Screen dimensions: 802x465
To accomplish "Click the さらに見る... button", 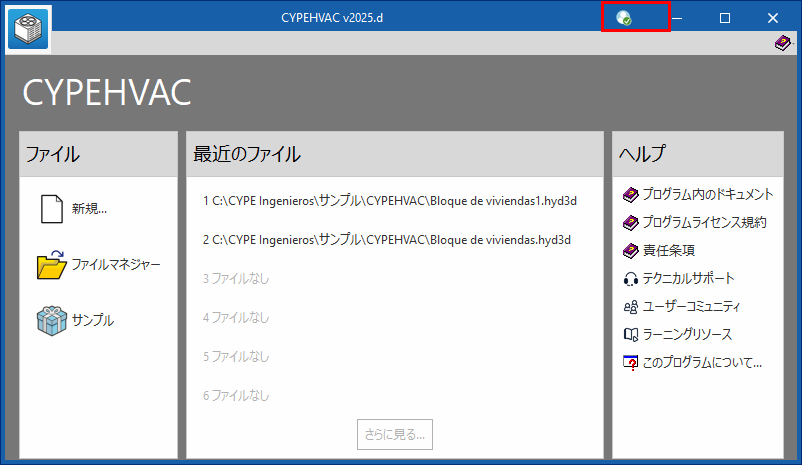I will coord(395,435).
